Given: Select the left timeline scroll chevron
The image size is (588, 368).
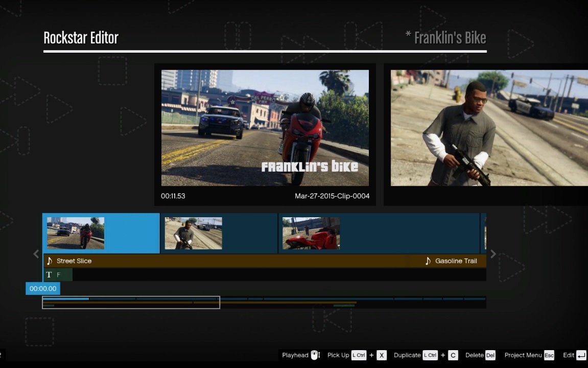Looking at the screenshot, I should 36,254.
